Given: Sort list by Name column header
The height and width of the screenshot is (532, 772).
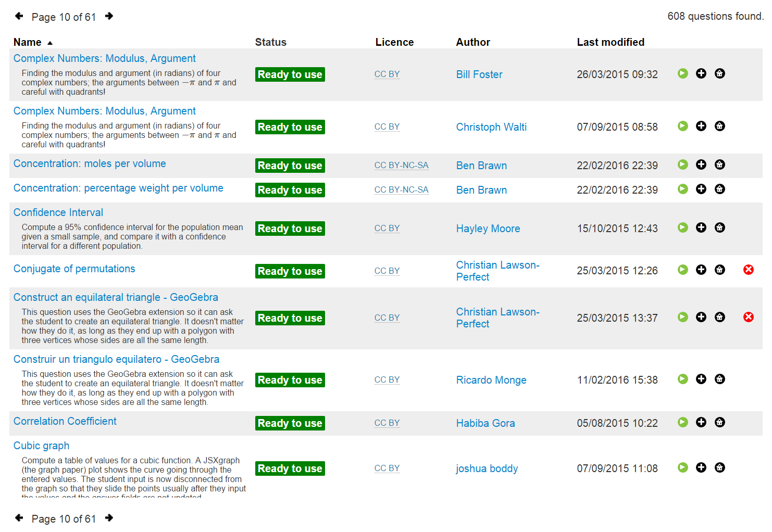Looking at the screenshot, I should pos(28,42).
